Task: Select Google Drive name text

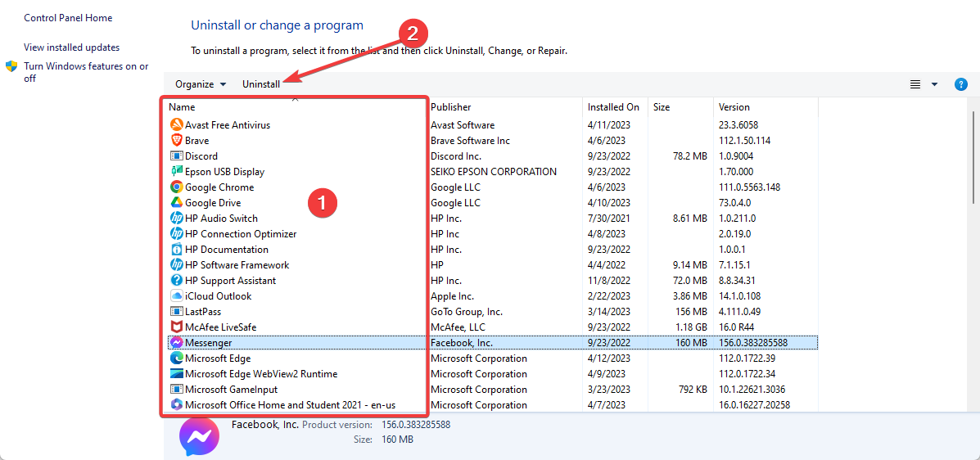Action: (x=213, y=202)
